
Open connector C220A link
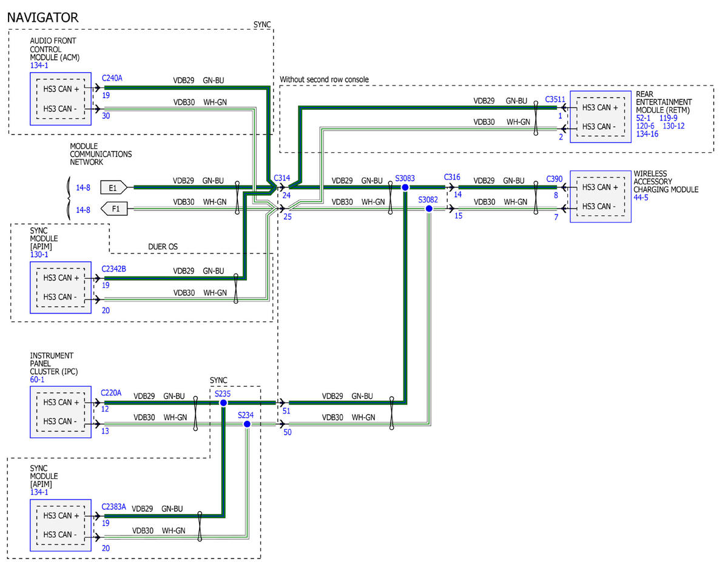coord(111,393)
